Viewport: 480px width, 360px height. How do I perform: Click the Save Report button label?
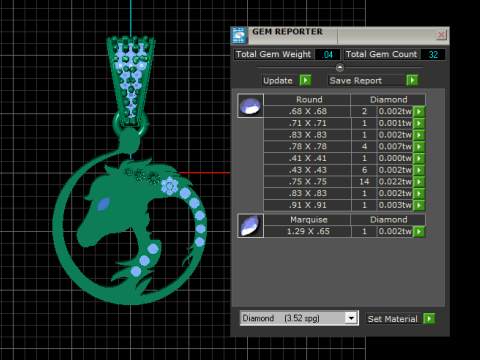click(x=356, y=81)
